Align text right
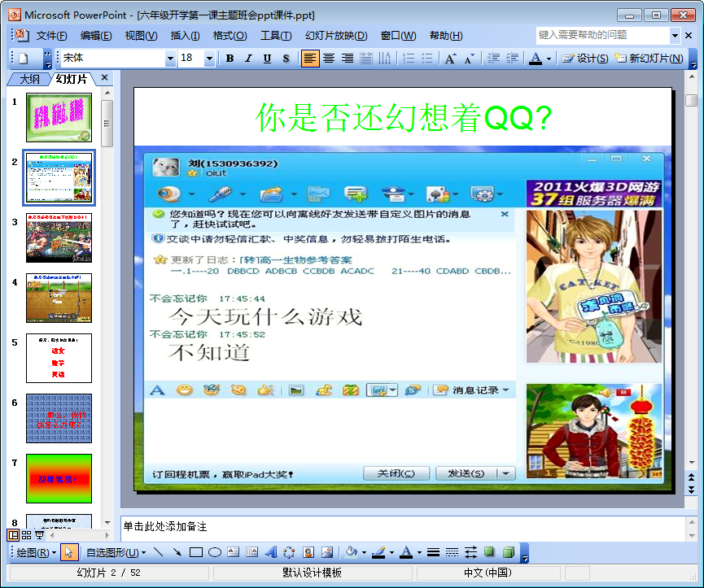Image resolution: width=704 pixels, height=588 pixels. click(x=348, y=59)
